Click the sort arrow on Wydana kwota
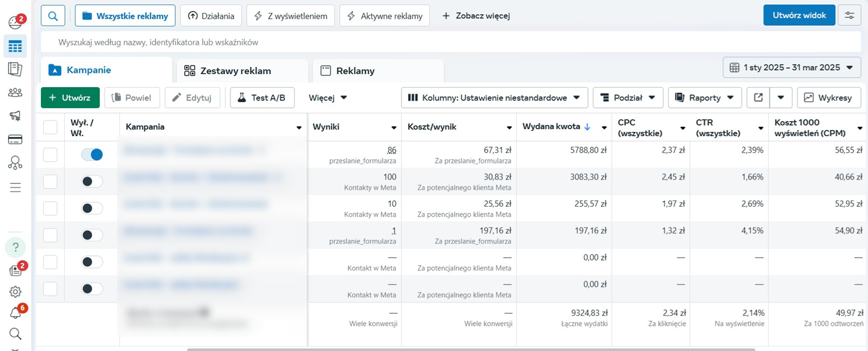 587,127
